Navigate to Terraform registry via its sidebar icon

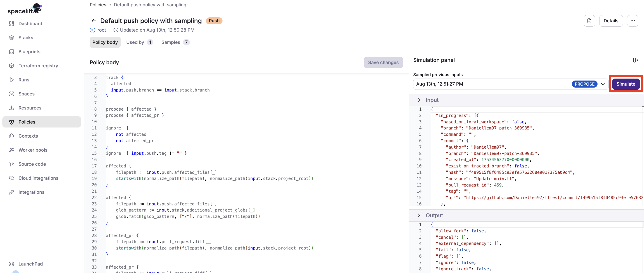[x=12, y=65]
